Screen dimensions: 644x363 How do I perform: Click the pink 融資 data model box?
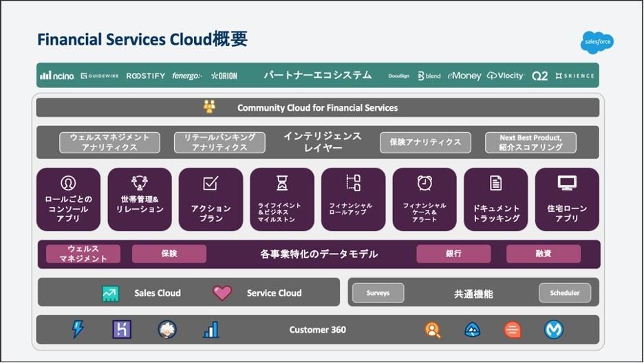click(544, 254)
